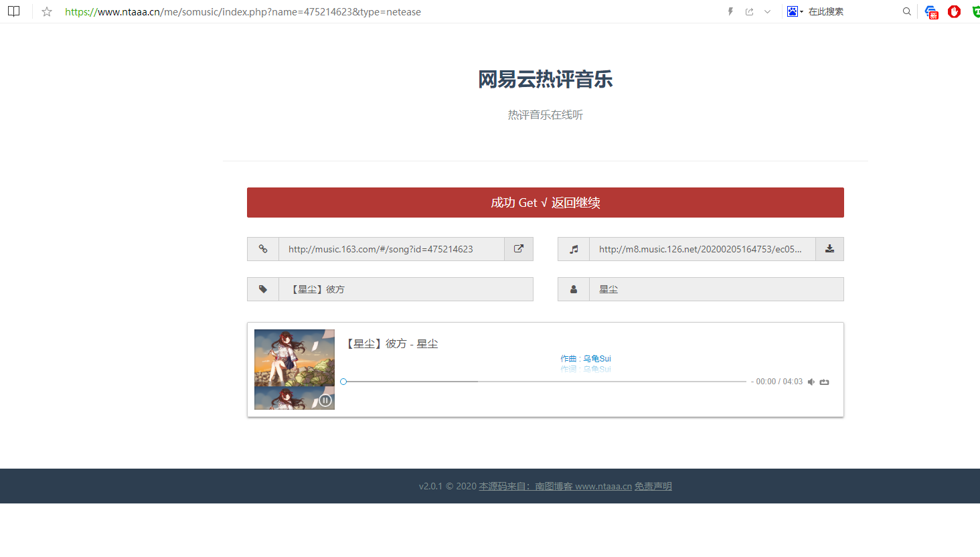The image size is (980, 557).
Task: Open the reader mode book icon
Action: [13, 11]
